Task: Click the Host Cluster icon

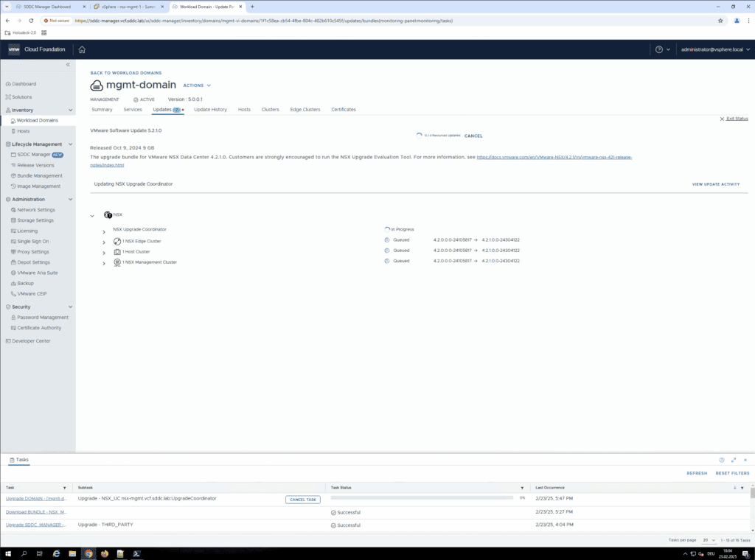Action: pos(117,252)
